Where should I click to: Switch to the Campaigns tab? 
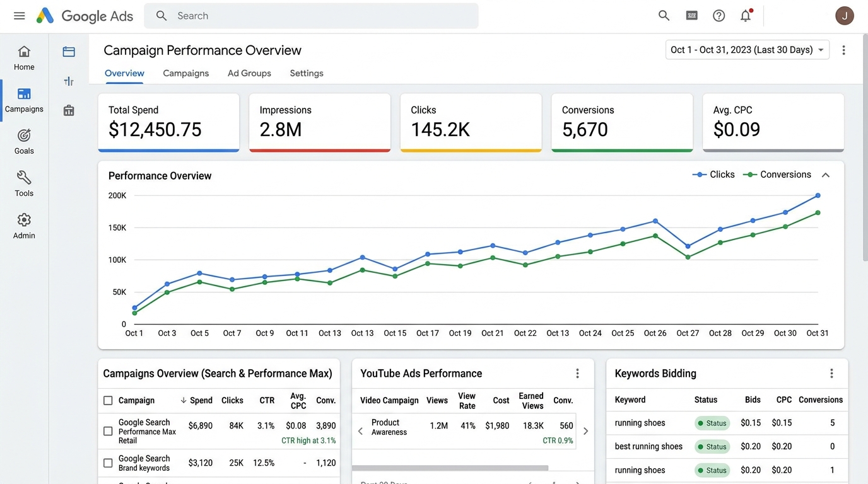tap(186, 73)
